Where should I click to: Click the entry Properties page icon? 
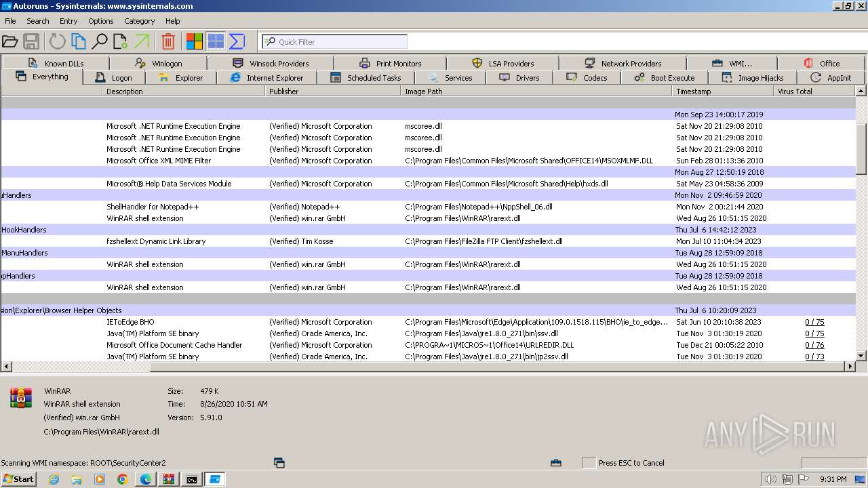pos(121,41)
